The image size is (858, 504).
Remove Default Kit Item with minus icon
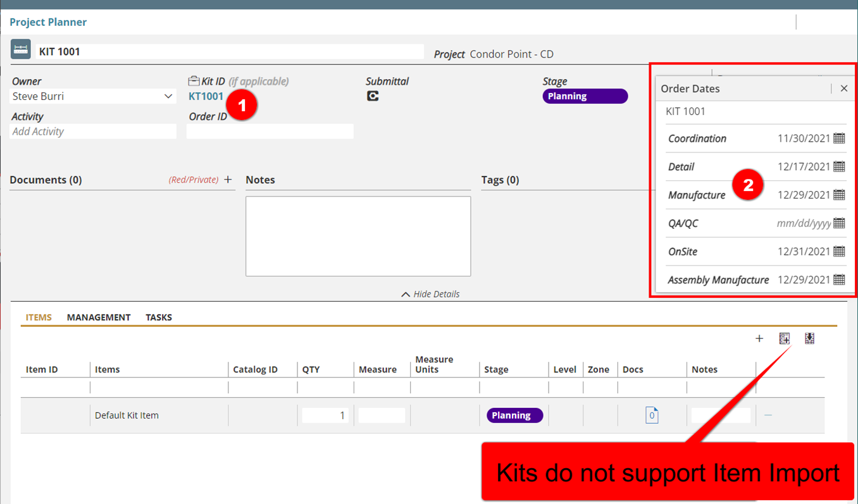[x=768, y=415]
